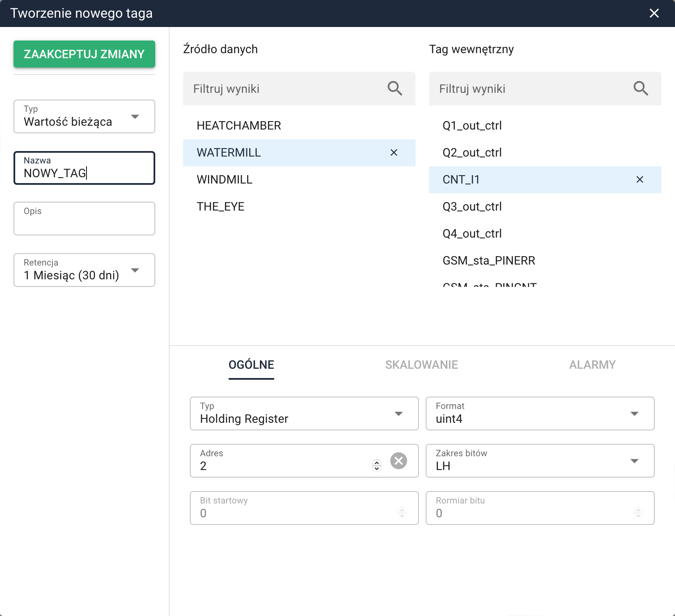Click the Źródło danych search icon
The width and height of the screenshot is (675, 616).
(395, 89)
